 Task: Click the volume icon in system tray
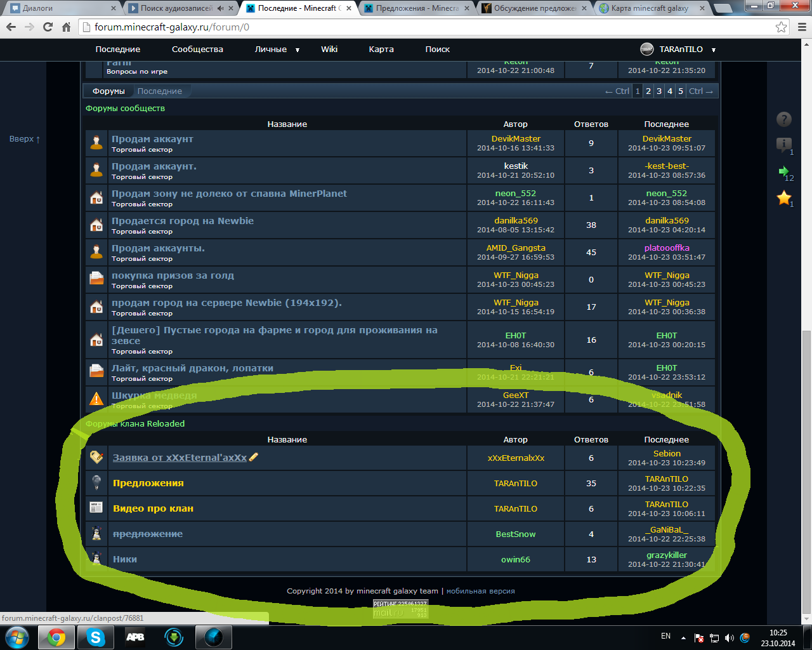[730, 637]
